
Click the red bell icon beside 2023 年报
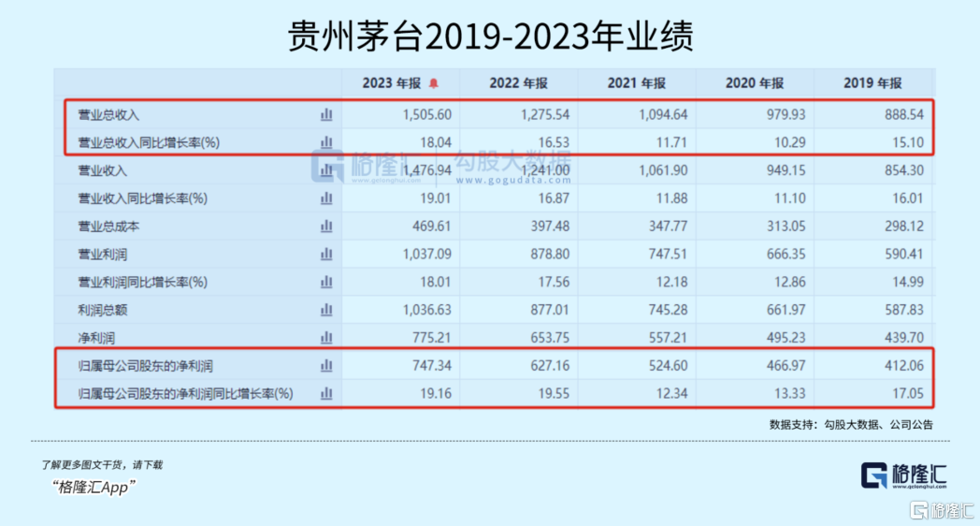[434, 83]
